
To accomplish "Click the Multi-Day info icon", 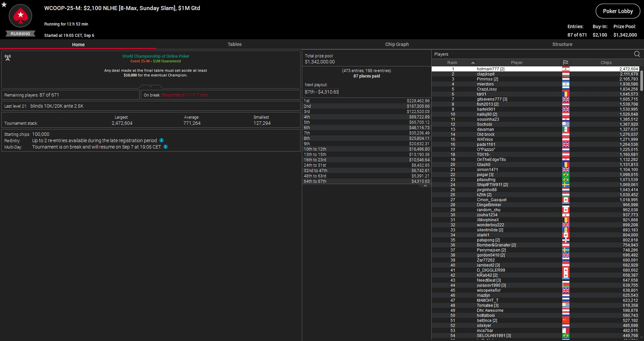I will [x=165, y=147].
